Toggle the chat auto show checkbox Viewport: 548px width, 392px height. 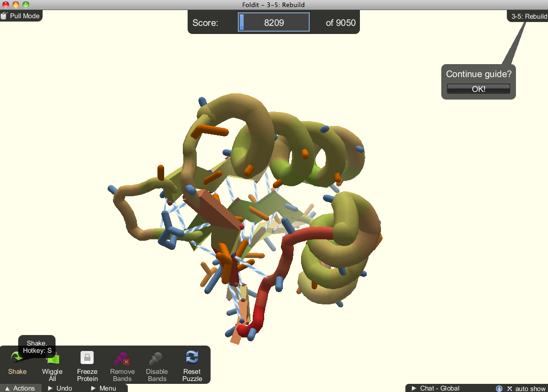coord(510,388)
